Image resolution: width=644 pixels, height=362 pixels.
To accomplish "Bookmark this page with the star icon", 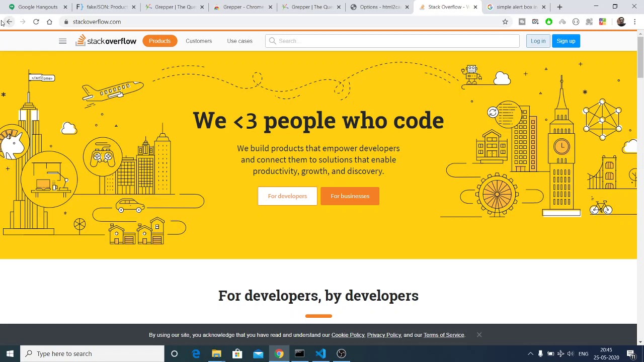I will (x=505, y=22).
